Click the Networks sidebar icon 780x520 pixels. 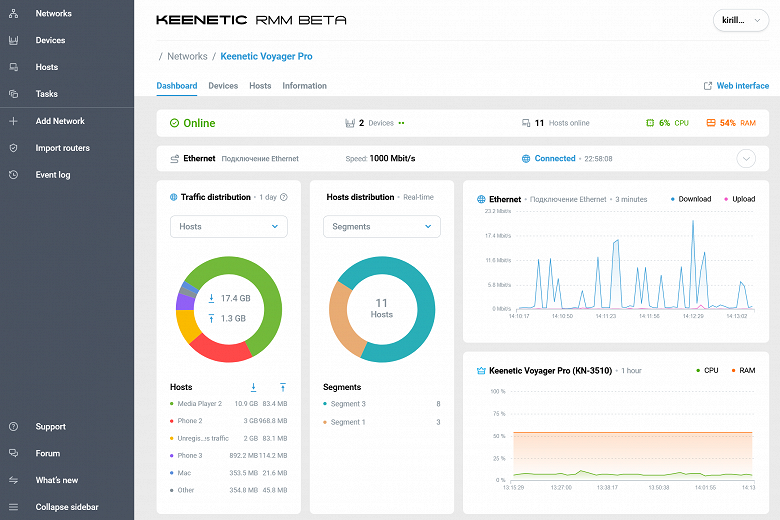pyautogui.click(x=13, y=14)
